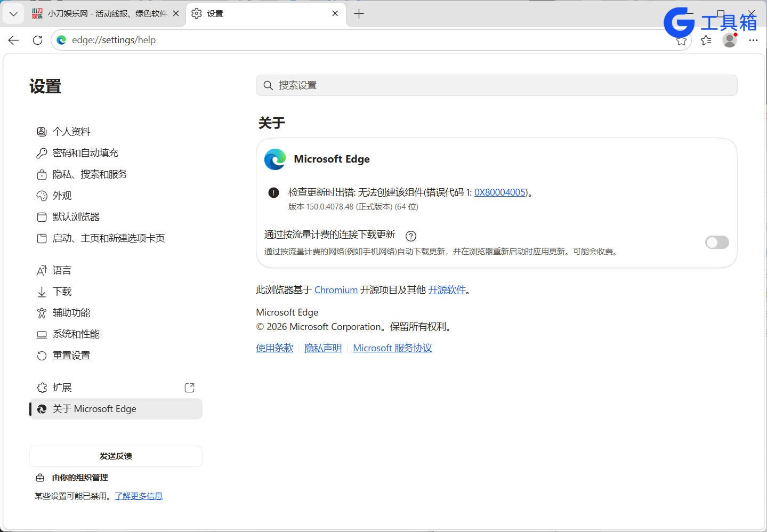The width and height of the screenshot is (767, 532).
Task: Click the © 2026 Microsoft Corporation copyright text
Action: 355,327
